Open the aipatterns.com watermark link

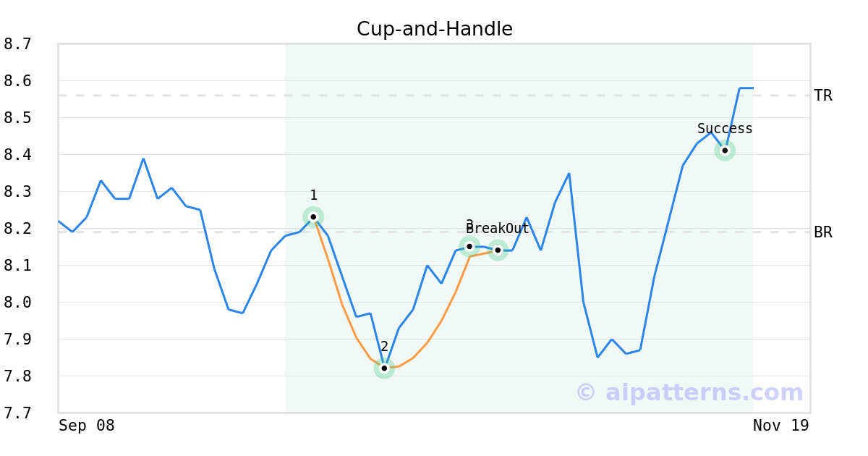[689, 392]
